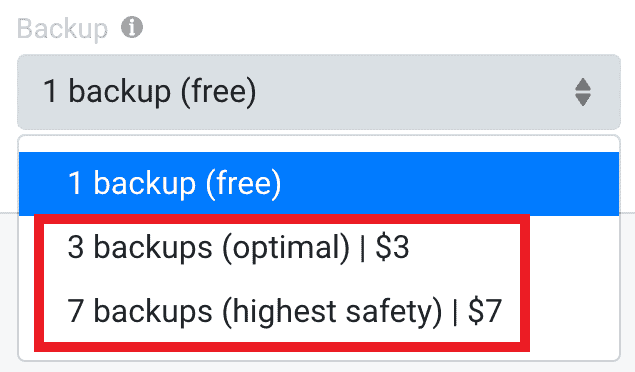Select the highlighted '1 backup (free)' option
The height and width of the screenshot is (372, 635).
coord(319,184)
